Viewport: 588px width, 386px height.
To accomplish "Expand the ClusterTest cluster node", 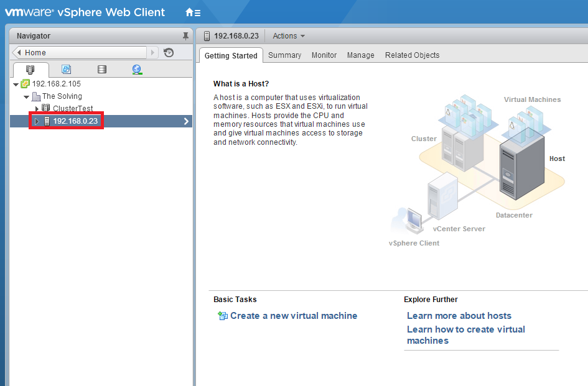I will [x=37, y=109].
